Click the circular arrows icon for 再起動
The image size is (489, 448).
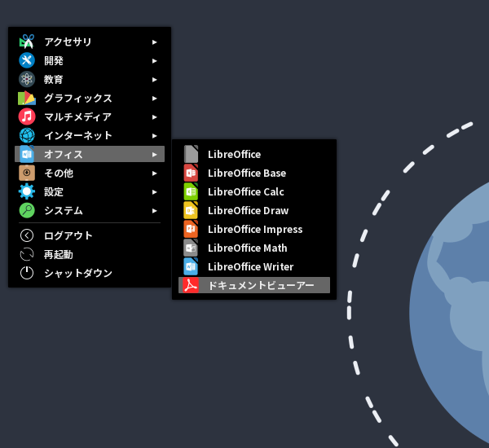coord(27,254)
